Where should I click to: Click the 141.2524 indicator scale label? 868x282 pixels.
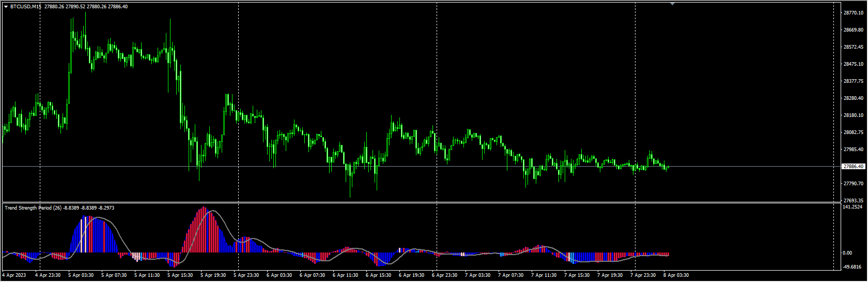[x=853, y=207]
